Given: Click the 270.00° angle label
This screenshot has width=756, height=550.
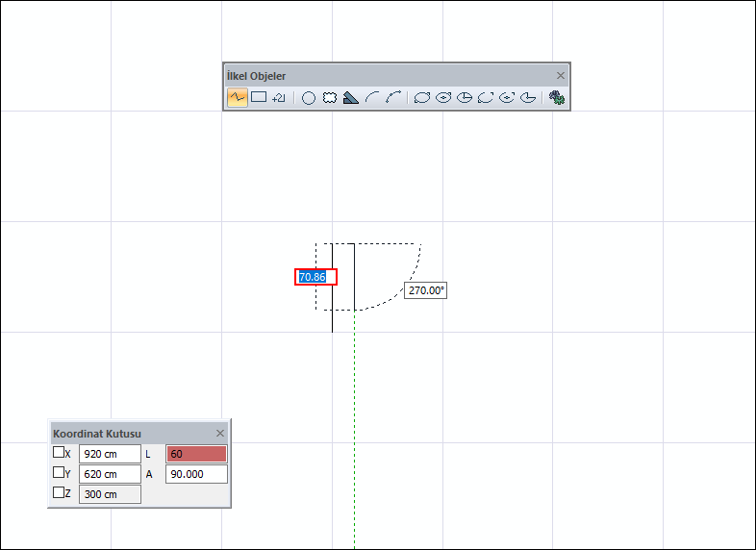Looking at the screenshot, I should click(x=426, y=290).
